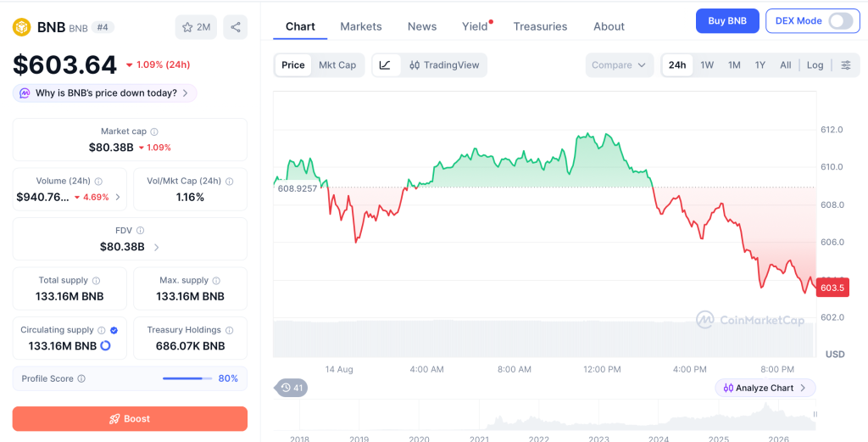Click the circulating supply progress ring icon

click(x=105, y=345)
